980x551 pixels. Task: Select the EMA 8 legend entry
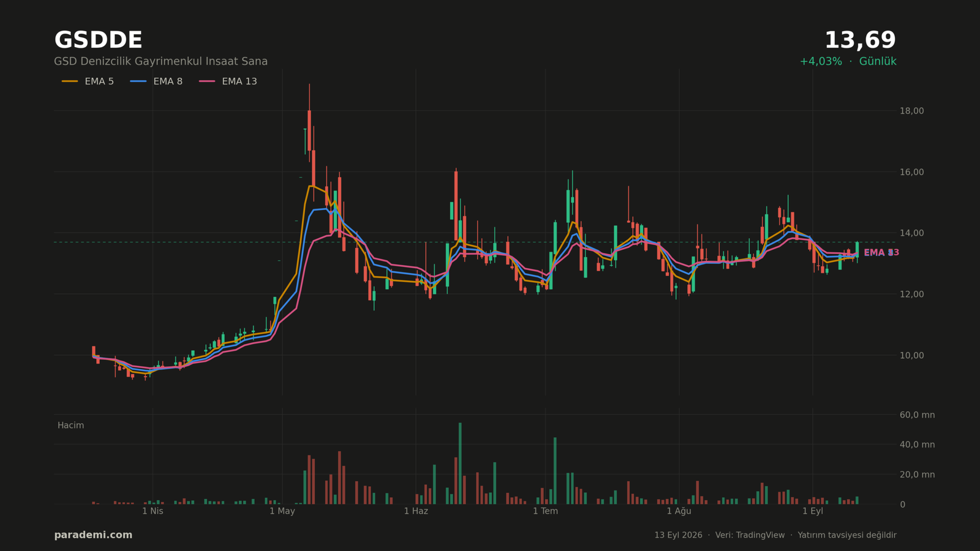[156, 81]
